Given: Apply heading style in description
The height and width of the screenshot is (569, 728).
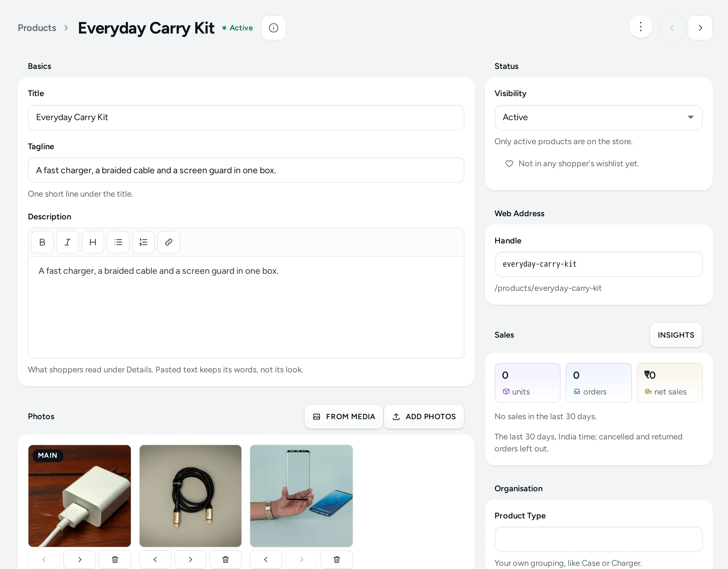Looking at the screenshot, I should pyautogui.click(x=93, y=242).
